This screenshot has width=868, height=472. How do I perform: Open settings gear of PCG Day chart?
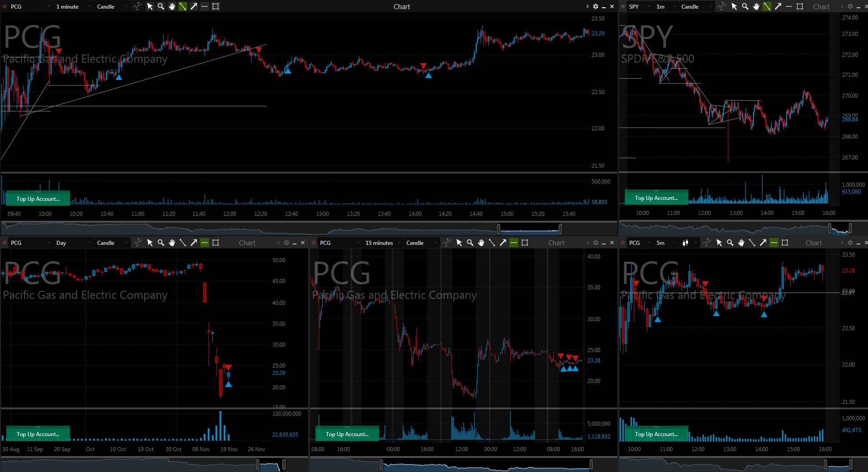pos(286,243)
